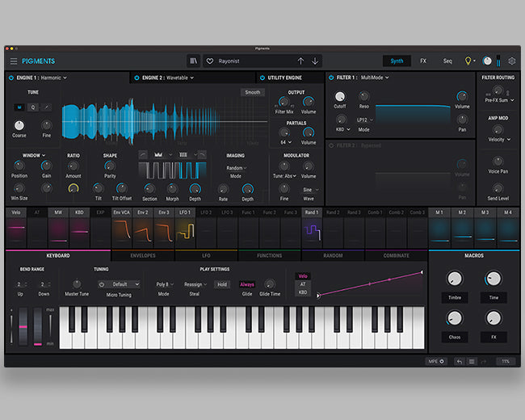Switch to the Seq view tab
This screenshot has height=420, width=525.
click(x=447, y=61)
